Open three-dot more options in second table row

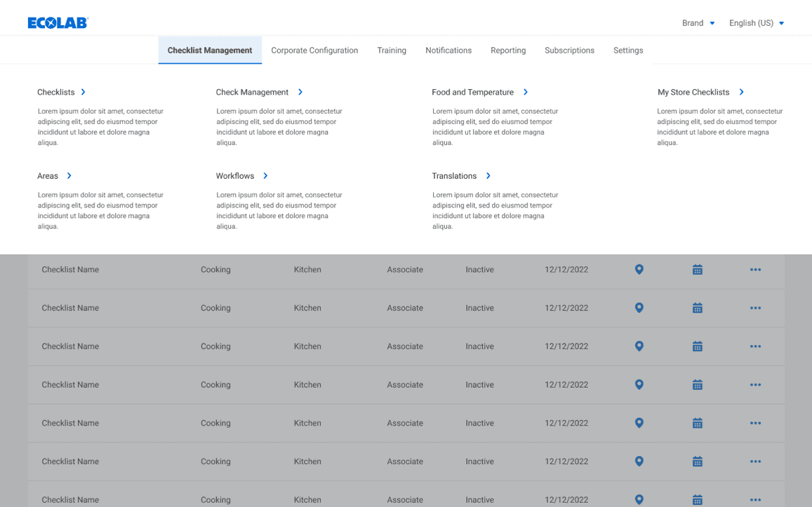point(756,308)
